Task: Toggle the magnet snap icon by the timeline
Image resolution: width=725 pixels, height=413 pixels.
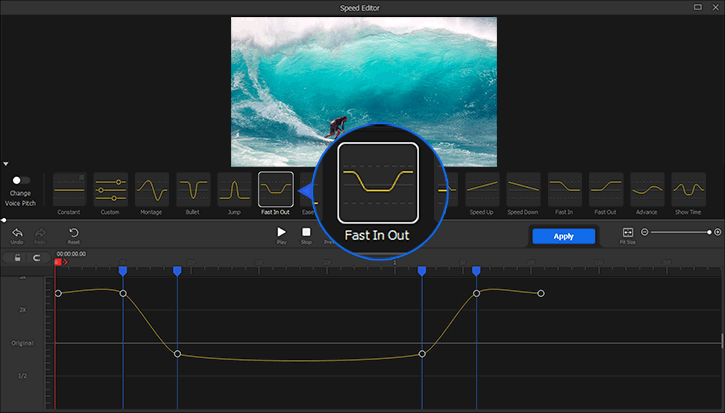Action: tap(38, 258)
